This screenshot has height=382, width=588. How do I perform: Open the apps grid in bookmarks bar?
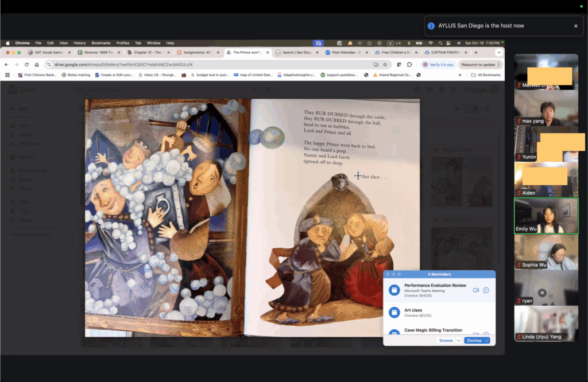[x=7, y=75]
